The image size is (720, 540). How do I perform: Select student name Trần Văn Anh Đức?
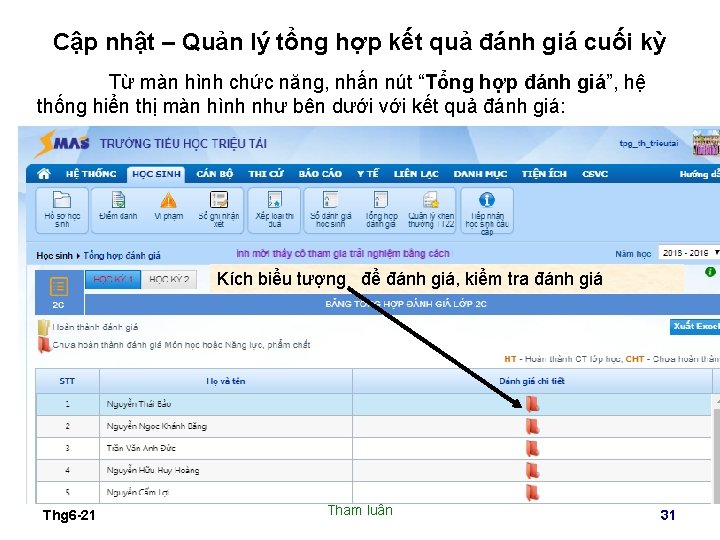[141, 448]
